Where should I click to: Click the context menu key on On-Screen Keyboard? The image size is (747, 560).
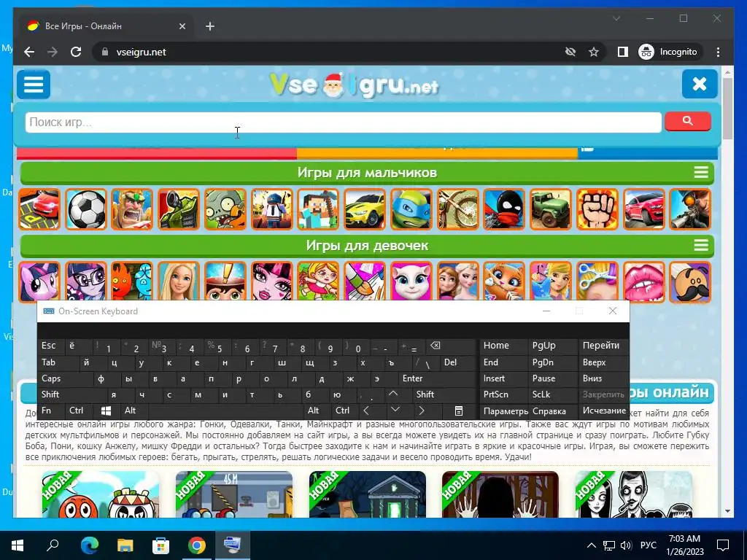coord(459,411)
